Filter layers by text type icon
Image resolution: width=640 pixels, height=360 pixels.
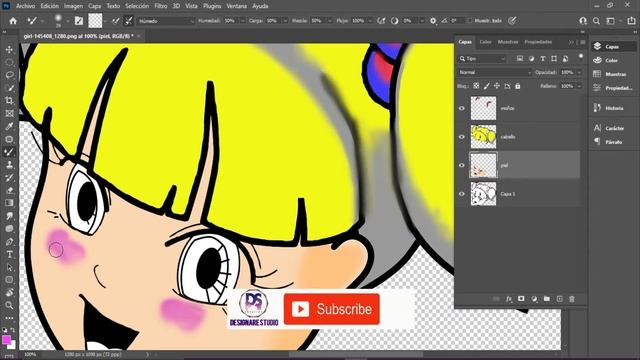(542, 59)
